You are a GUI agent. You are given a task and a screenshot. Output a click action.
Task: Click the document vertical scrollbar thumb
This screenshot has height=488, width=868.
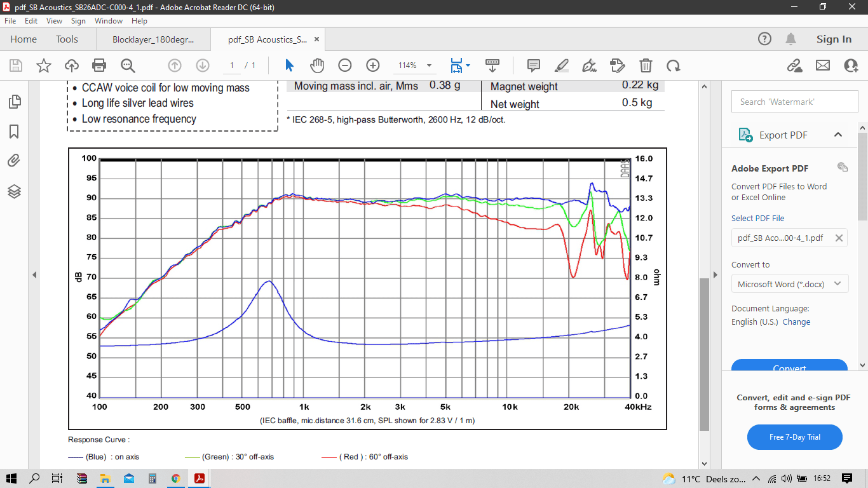click(x=704, y=355)
